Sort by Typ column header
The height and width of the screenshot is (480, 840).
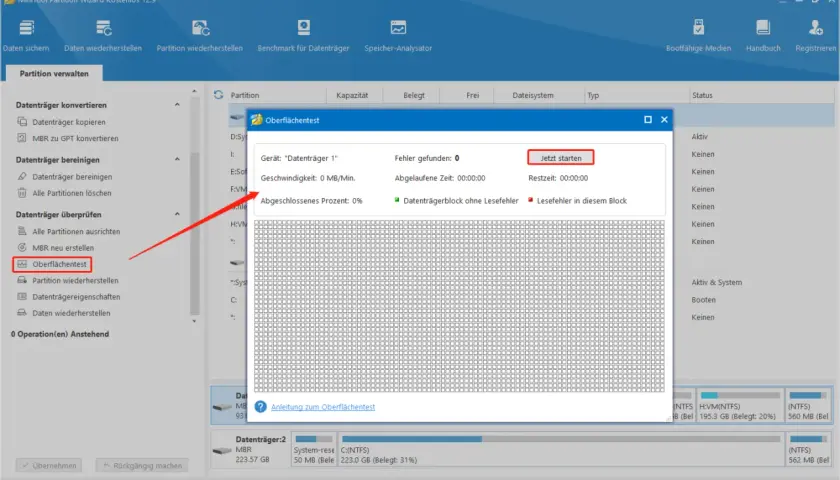click(592, 95)
